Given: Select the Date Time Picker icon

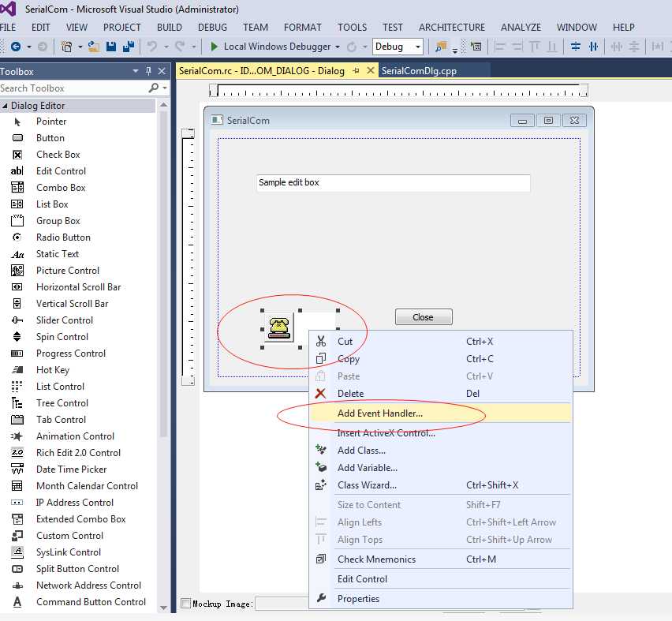Looking at the screenshot, I should pyautogui.click(x=17, y=469).
